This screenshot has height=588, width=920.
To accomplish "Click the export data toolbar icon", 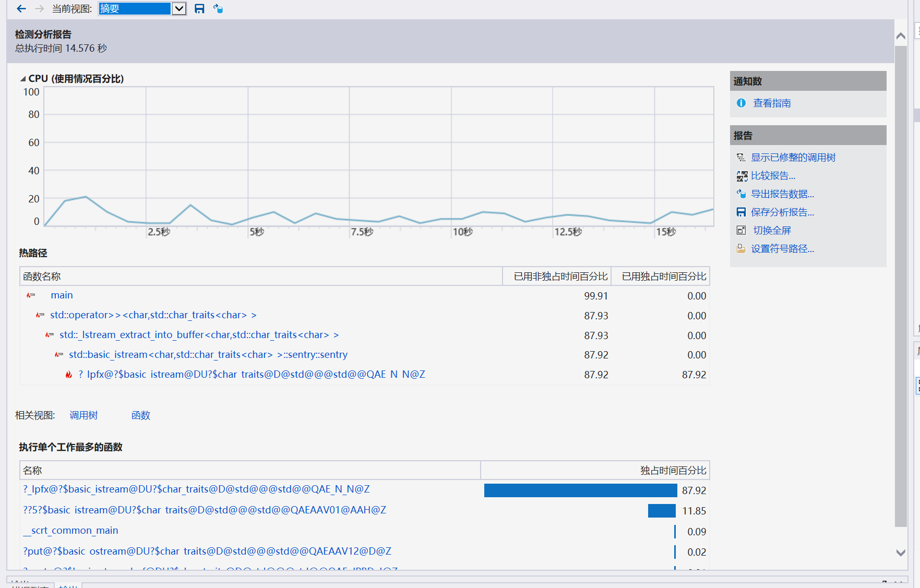I will [x=218, y=9].
